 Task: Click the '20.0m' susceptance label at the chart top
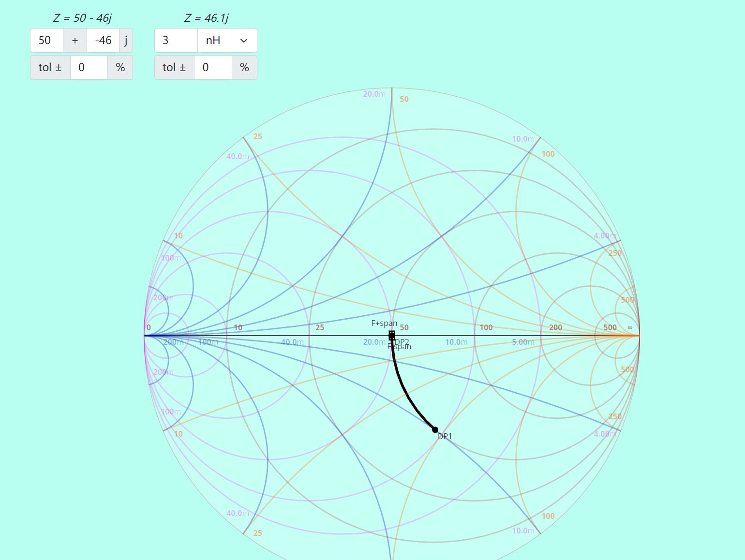click(x=374, y=94)
